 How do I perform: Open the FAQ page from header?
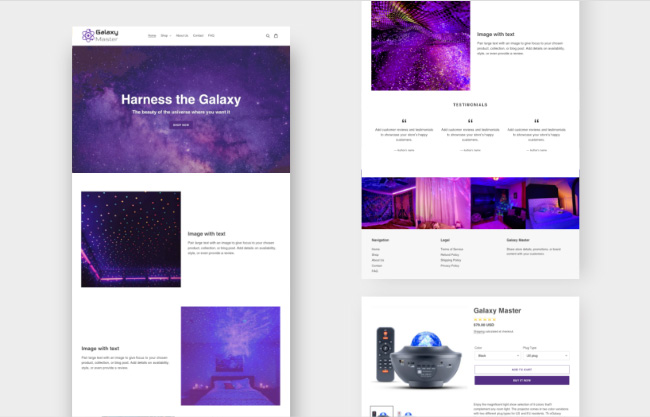tap(212, 35)
